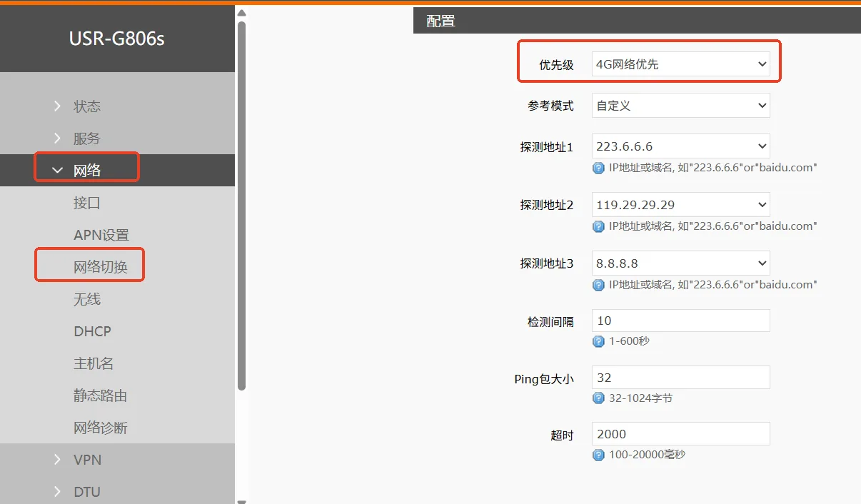Open the 探测地址3 dropdown with 8.8.8.8
The image size is (861, 504).
click(x=681, y=263)
